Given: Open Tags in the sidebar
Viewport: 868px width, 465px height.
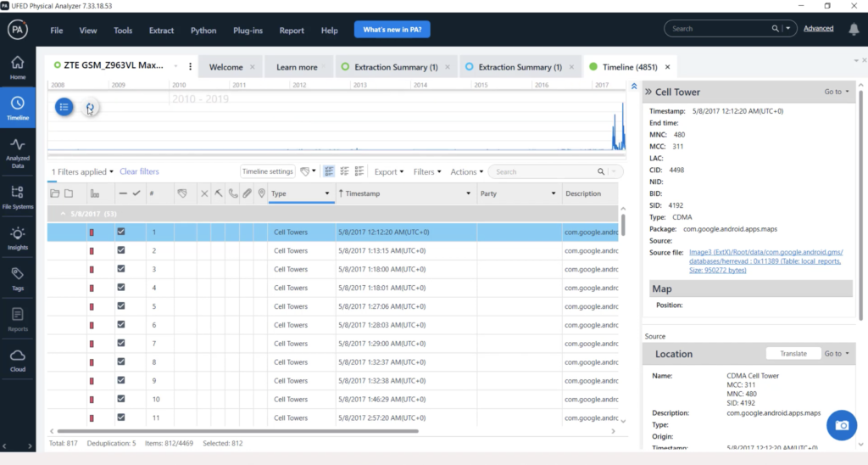Looking at the screenshot, I should 18,279.
